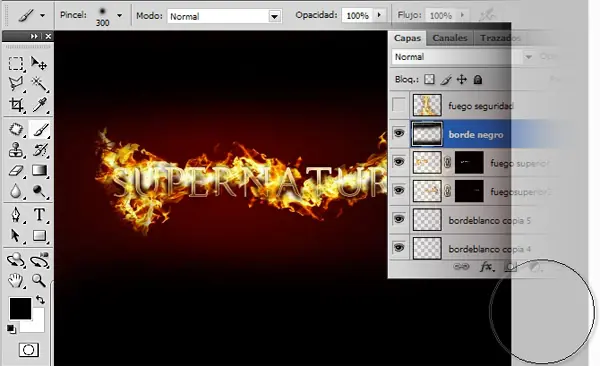Swap foreground and background colors
Viewport: 600px width, 366px height.
tap(40, 299)
